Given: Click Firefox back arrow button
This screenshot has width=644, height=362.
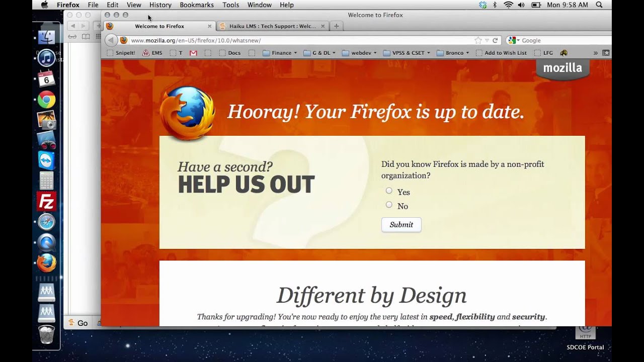Looking at the screenshot, I should [111, 40].
